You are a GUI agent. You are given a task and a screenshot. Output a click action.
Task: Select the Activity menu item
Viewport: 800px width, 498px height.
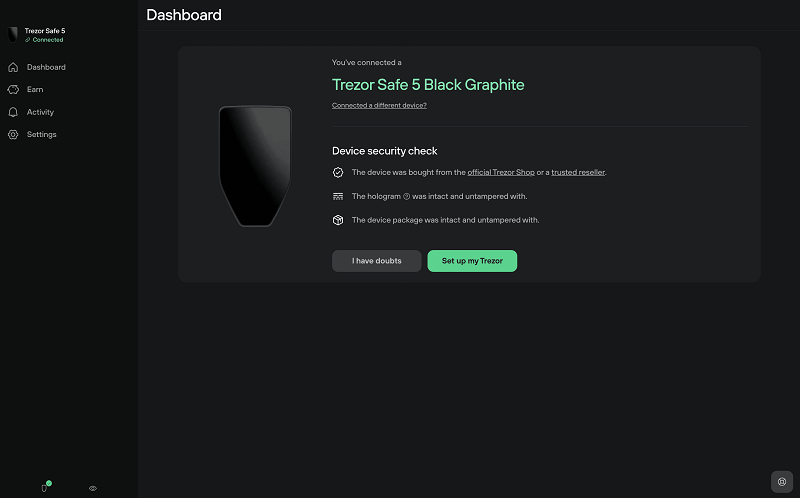[40, 112]
